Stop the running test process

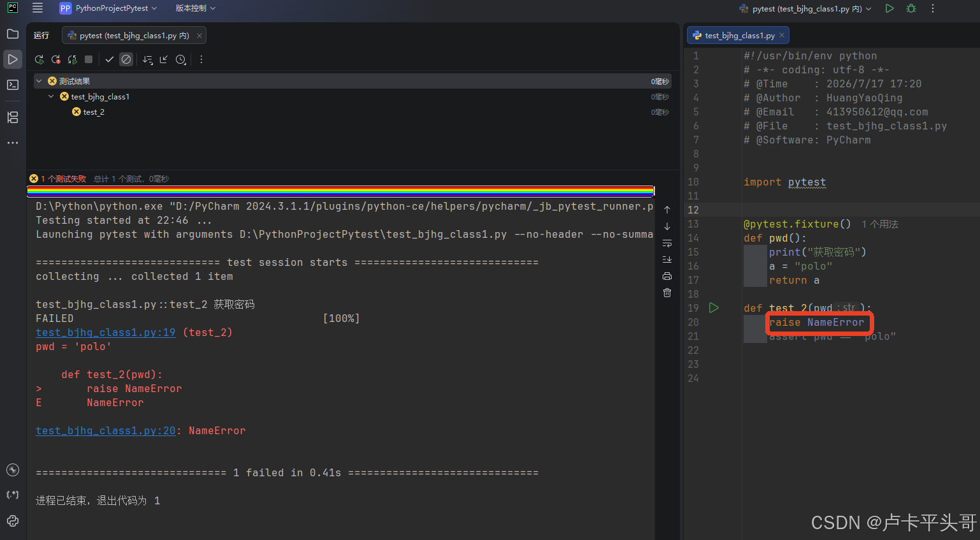click(x=89, y=59)
